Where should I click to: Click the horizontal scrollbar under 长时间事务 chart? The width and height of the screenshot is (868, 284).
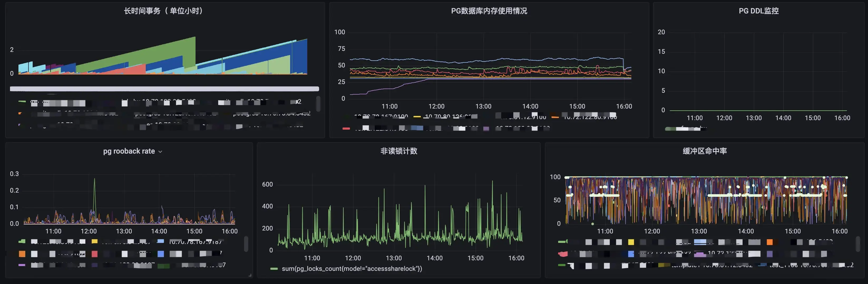(164, 89)
